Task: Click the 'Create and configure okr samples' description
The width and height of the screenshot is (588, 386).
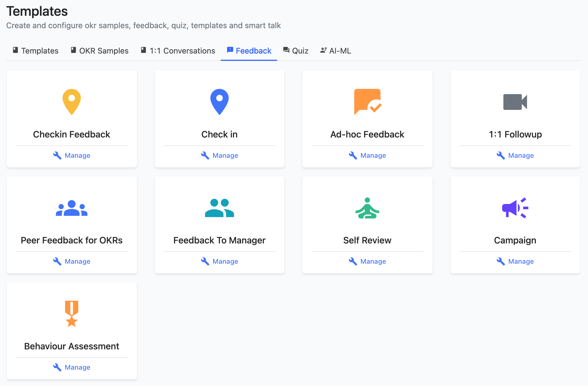Action: [143, 25]
